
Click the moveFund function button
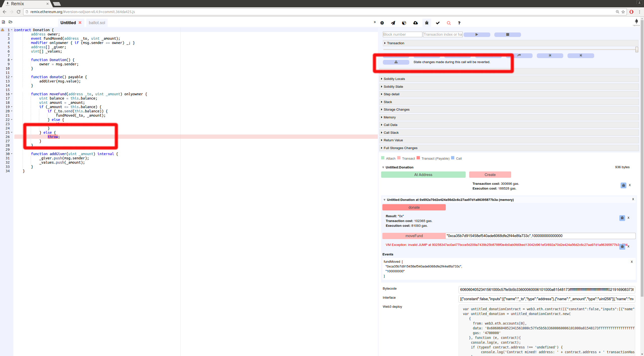tap(414, 236)
